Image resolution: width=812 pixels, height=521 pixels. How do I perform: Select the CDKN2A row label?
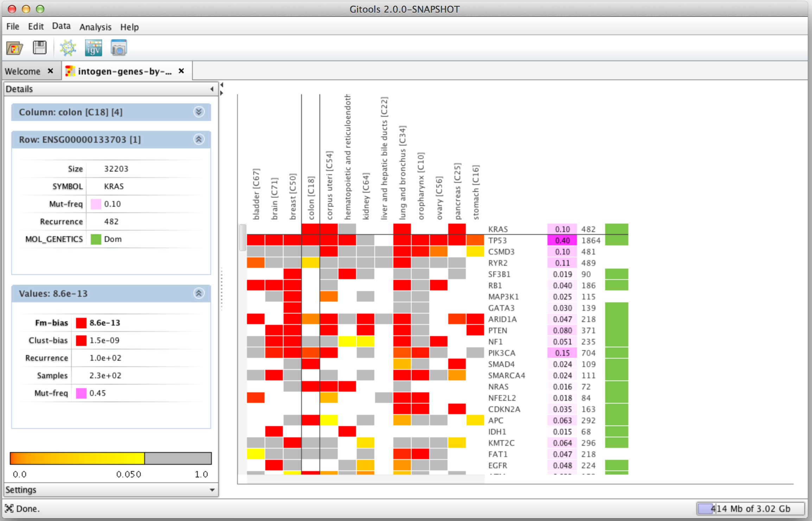point(504,409)
